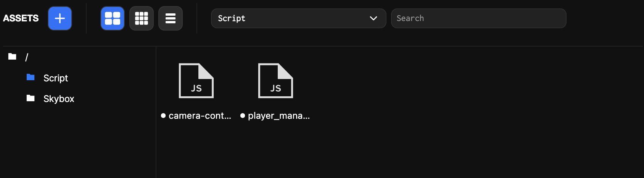Select the "/" root directory label
The width and height of the screenshot is (644, 178).
point(27,57)
